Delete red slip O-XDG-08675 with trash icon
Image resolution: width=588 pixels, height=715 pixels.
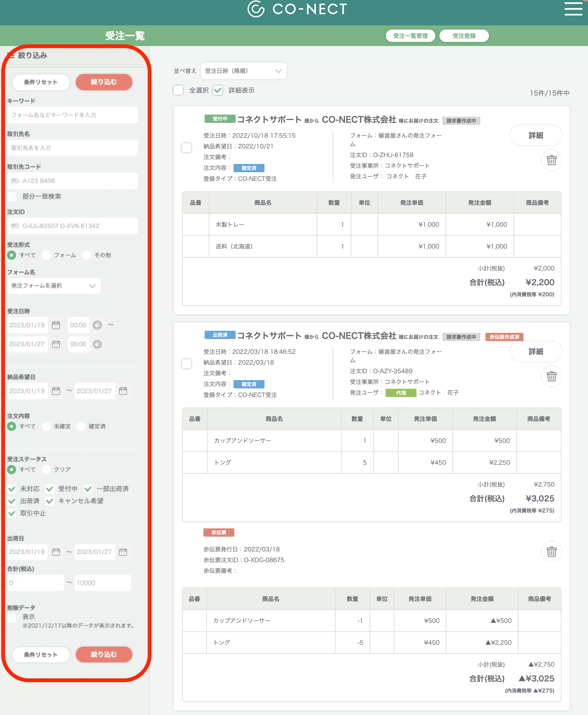[551, 552]
